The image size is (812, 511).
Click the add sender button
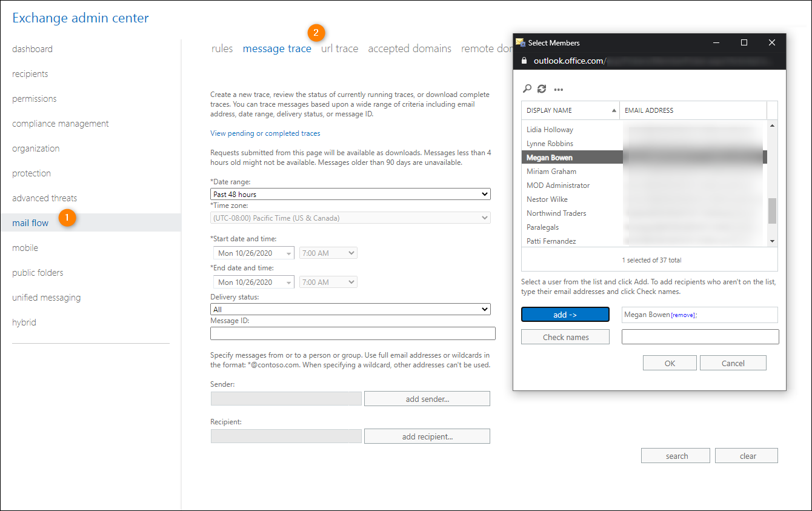click(x=427, y=399)
